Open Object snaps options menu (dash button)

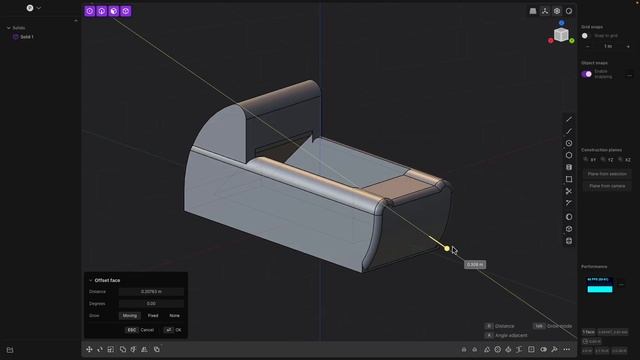(629, 76)
